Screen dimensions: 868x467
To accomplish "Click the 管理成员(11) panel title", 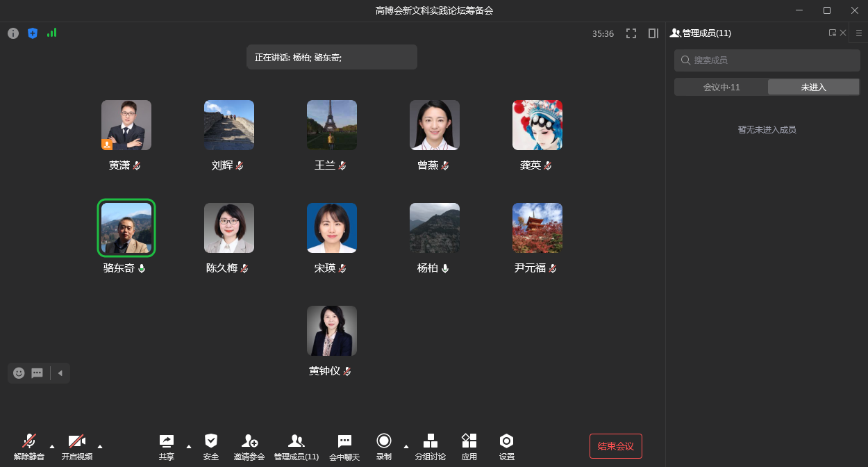I will pyautogui.click(x=706, y=33).
